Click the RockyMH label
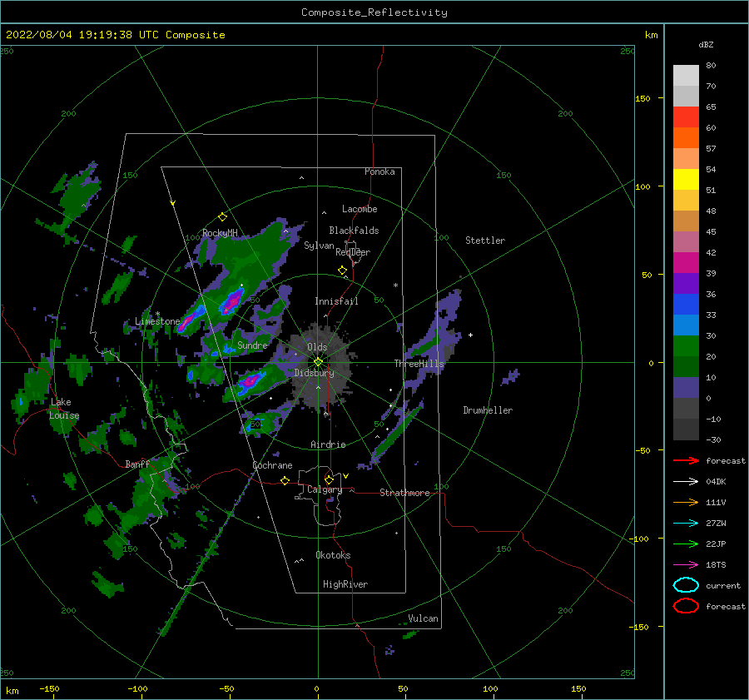Screen dimensions: 749x700 (x=221, y=233)
